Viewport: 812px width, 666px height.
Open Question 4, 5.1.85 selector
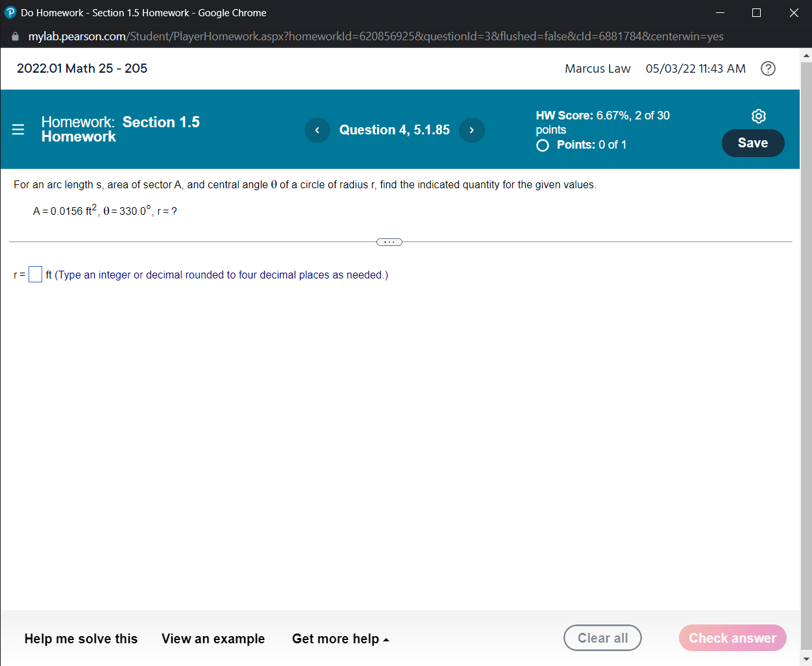(x=395, y=130)
